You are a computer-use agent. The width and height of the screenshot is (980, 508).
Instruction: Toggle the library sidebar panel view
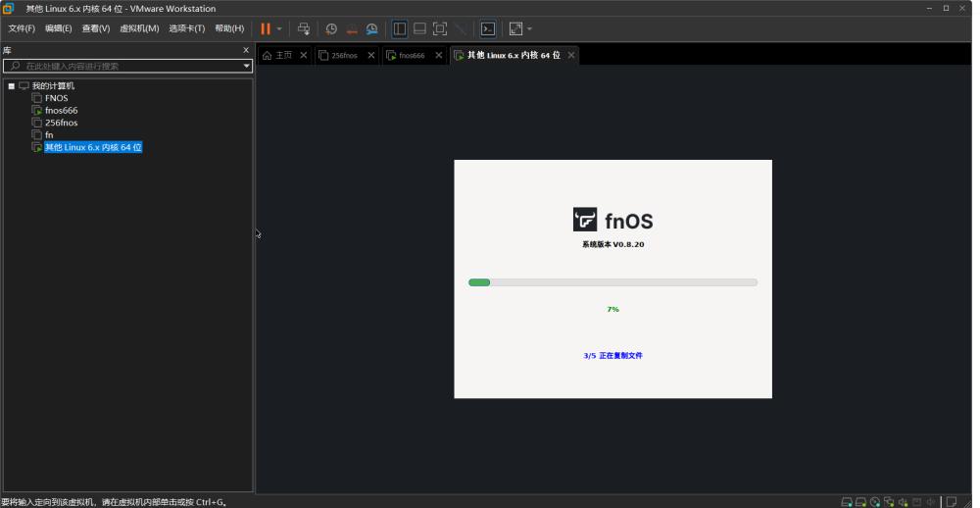coord(400,28)
